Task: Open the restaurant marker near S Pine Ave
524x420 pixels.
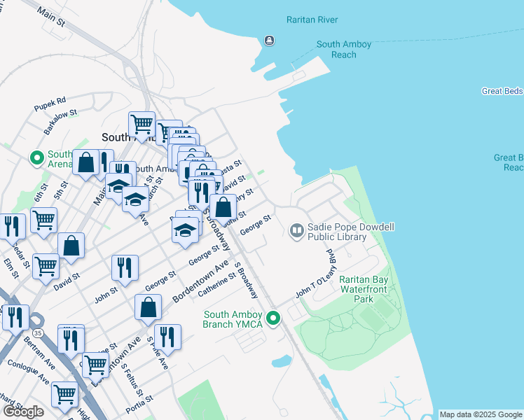Action: click(167, 337)
